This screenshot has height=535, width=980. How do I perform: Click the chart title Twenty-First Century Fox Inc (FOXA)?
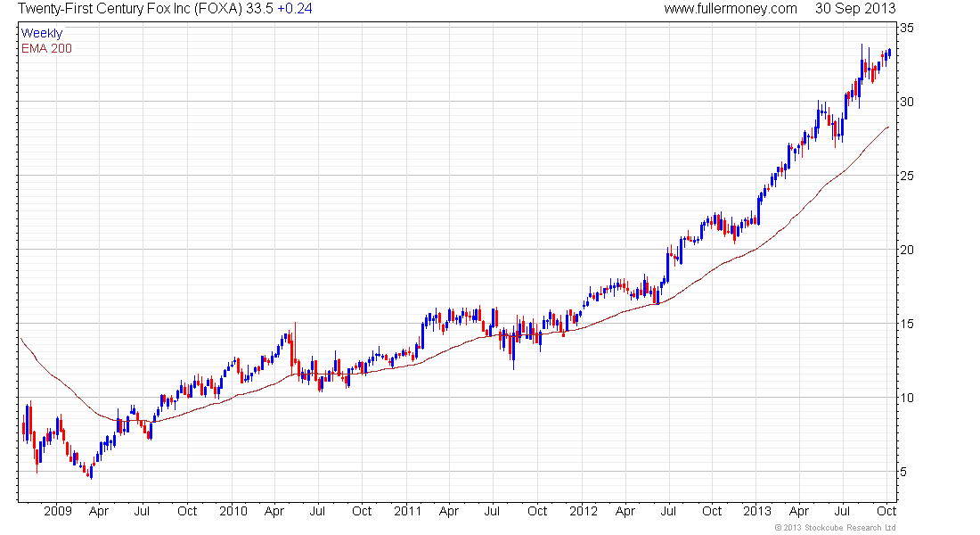tap(130, 9)
